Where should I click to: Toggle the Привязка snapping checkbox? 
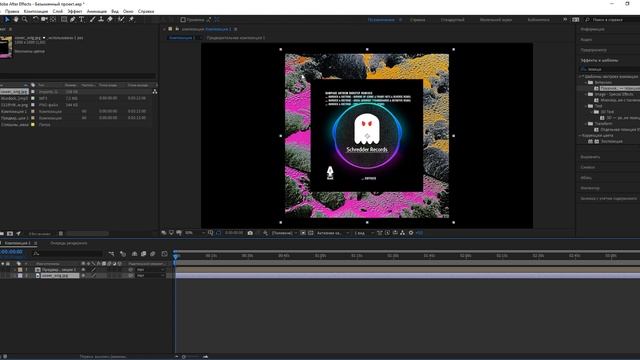pyautogui.click(x=183, y=20)
